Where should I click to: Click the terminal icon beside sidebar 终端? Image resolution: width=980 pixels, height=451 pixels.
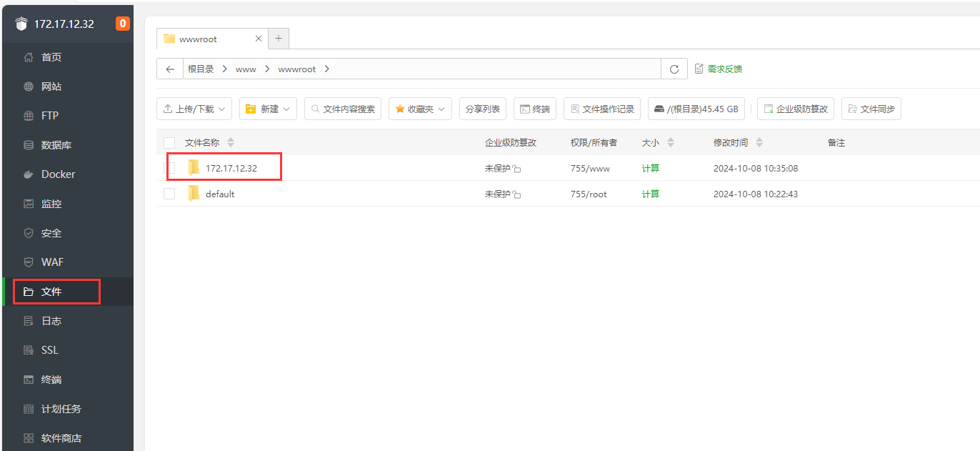tap(29, 380)
